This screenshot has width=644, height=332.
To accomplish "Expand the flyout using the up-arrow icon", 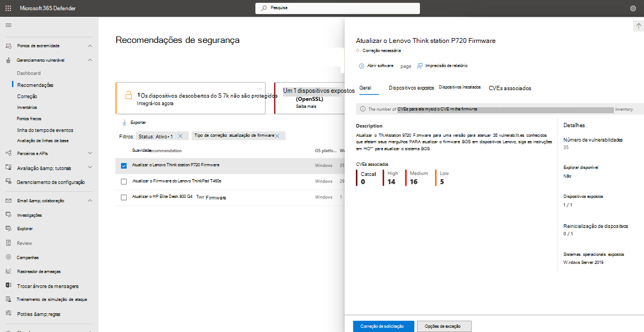I will (638, 25).
